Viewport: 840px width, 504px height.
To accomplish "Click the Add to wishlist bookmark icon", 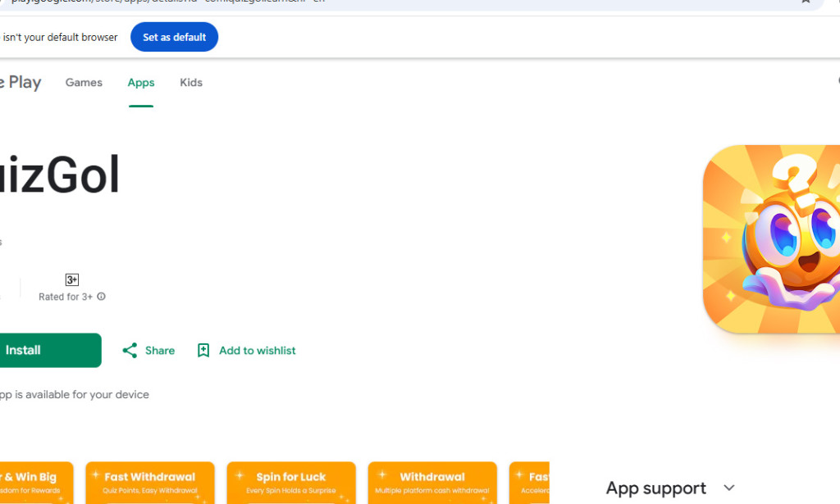I will pos(203,350).
